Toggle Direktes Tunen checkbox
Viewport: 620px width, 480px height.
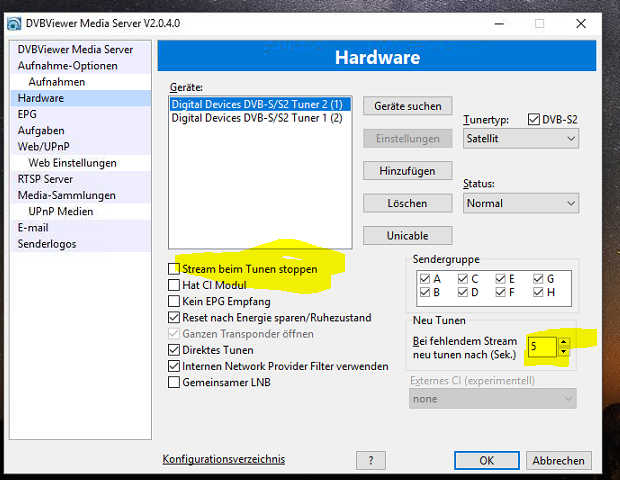174,350
